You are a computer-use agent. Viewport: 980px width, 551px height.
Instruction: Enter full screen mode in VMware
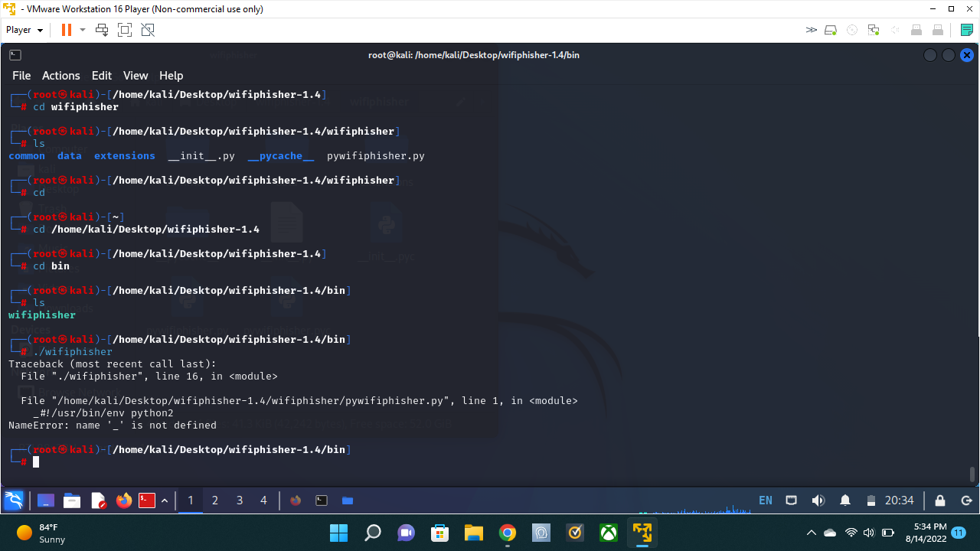tap(124, 29)
